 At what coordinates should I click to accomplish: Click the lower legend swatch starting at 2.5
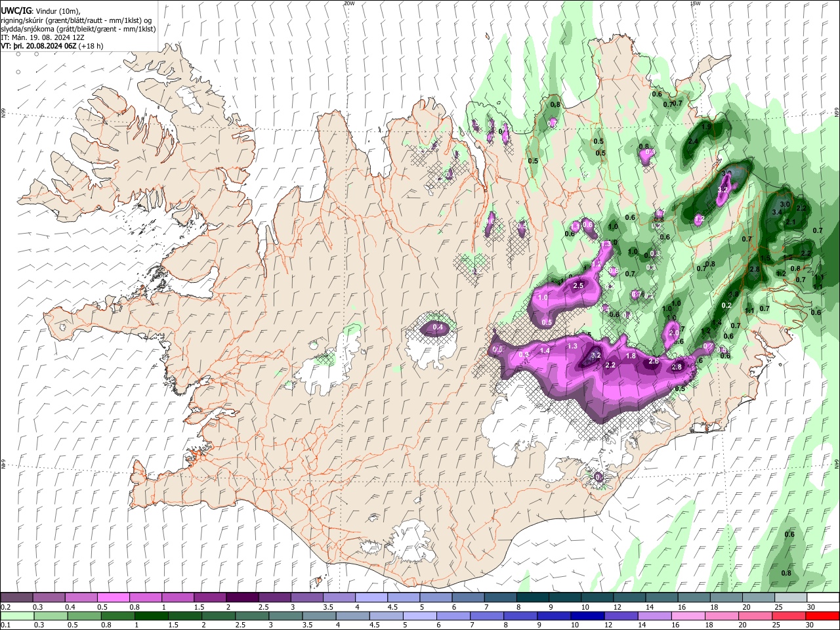253,616
